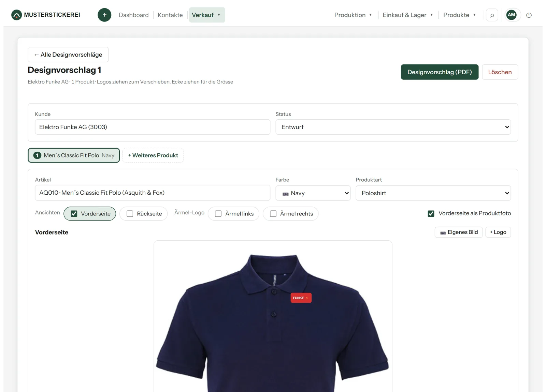Viewport: 546px width, 392px height.
Task: Open the green plus quick-add button
Action: pos(104,15)
